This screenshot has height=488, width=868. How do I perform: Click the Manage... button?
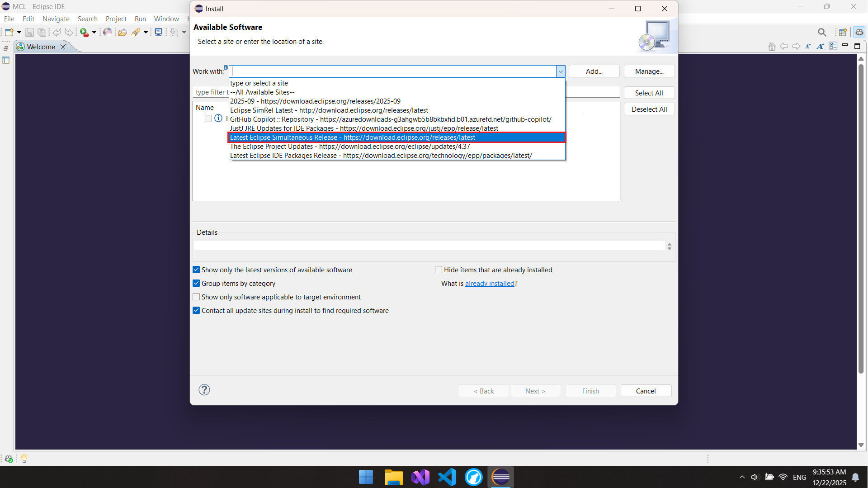point(649,71)
